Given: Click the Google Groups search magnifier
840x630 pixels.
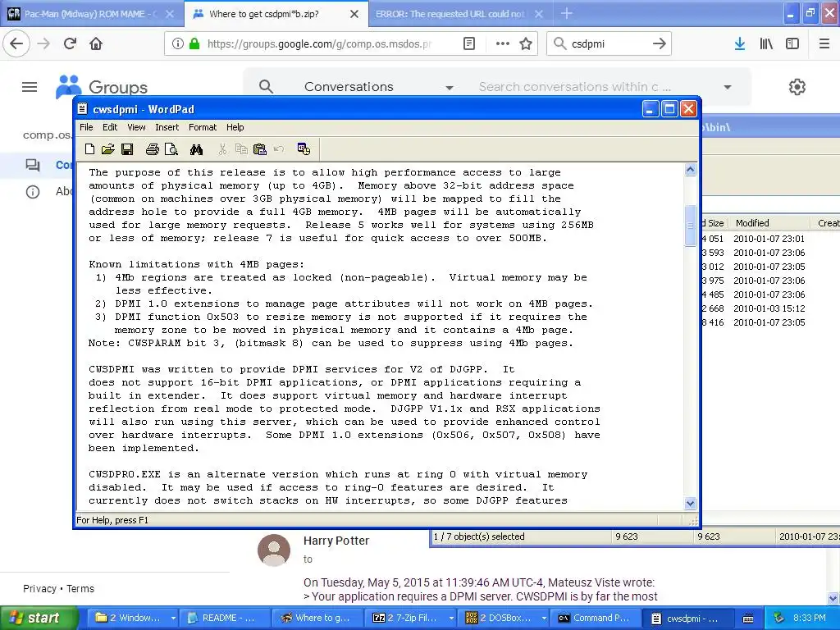Looking at the screenshot, I should tap(266, 87).
